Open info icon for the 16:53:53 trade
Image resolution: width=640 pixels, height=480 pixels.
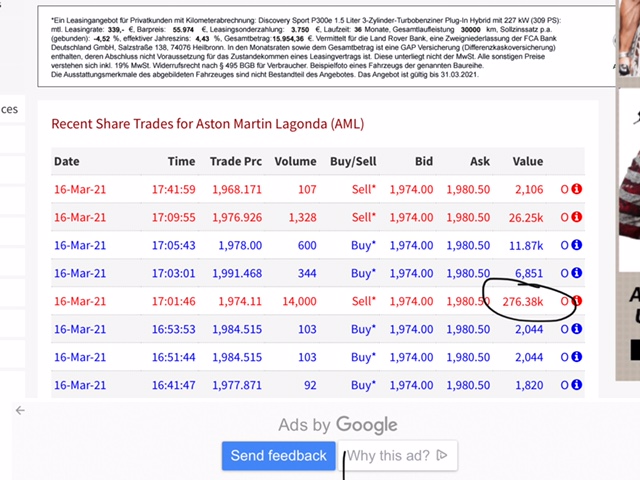tap(577, 329)
